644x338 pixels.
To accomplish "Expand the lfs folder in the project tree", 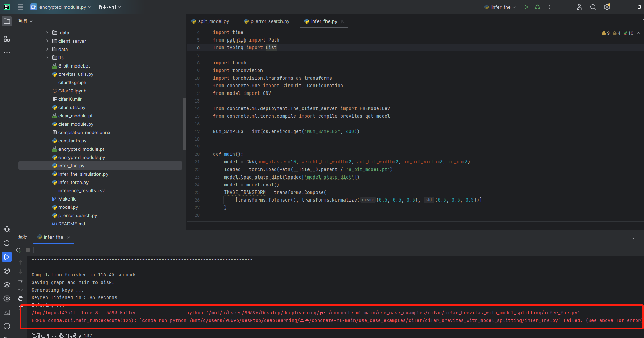I will [47, 57].
